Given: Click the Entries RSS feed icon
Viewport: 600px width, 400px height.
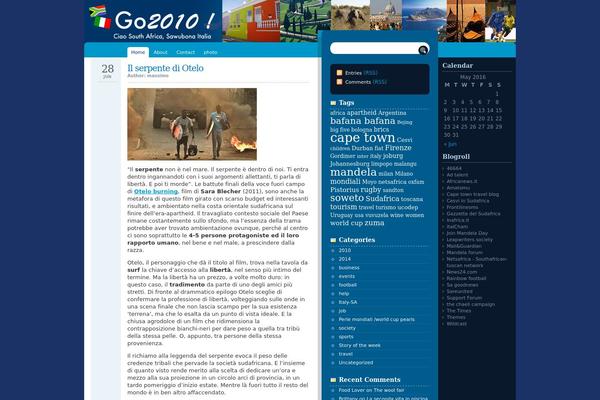Looking at the screenshot, I should tap(339, 73).
